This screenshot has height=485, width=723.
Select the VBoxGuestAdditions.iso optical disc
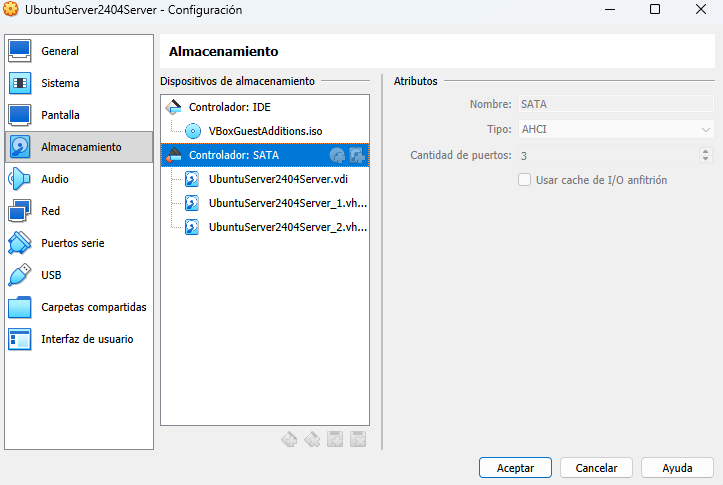click(x=265, y=131)
